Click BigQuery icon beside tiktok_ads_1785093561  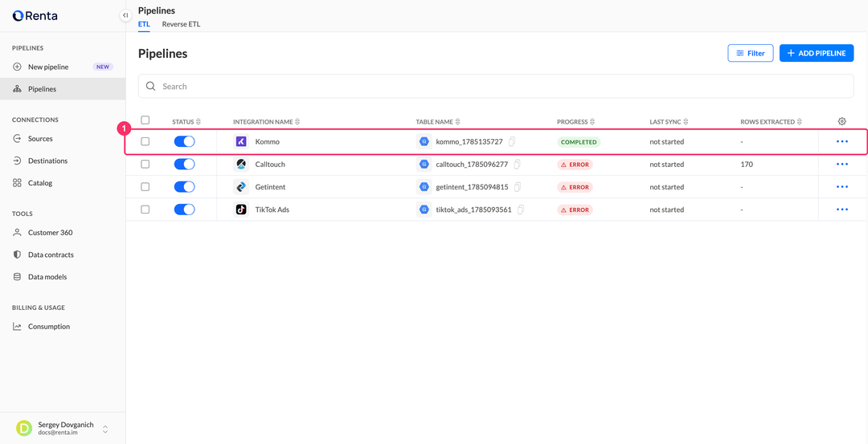tap(424, 210)
